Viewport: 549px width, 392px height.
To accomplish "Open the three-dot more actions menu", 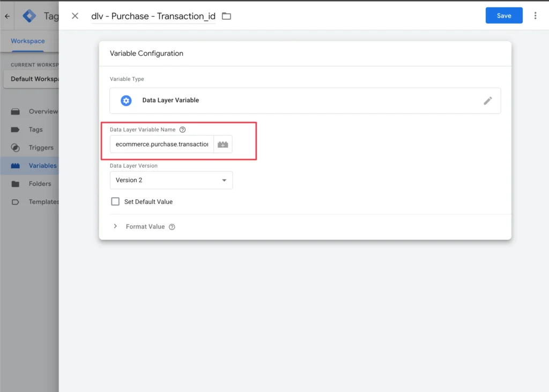I will coord(535,16).
